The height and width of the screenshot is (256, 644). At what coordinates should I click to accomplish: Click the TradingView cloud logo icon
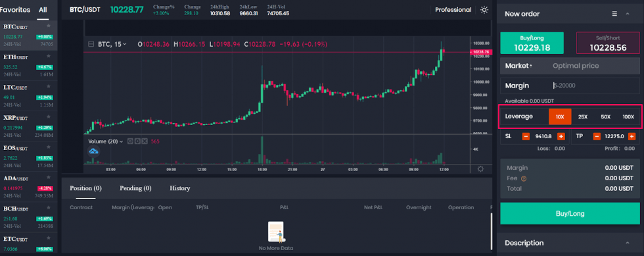pos(94,152)
